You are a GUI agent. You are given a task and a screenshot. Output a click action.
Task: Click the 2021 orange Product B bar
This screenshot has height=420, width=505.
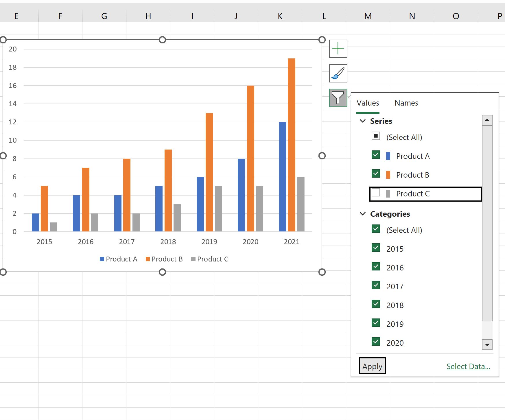coord(292,145)
